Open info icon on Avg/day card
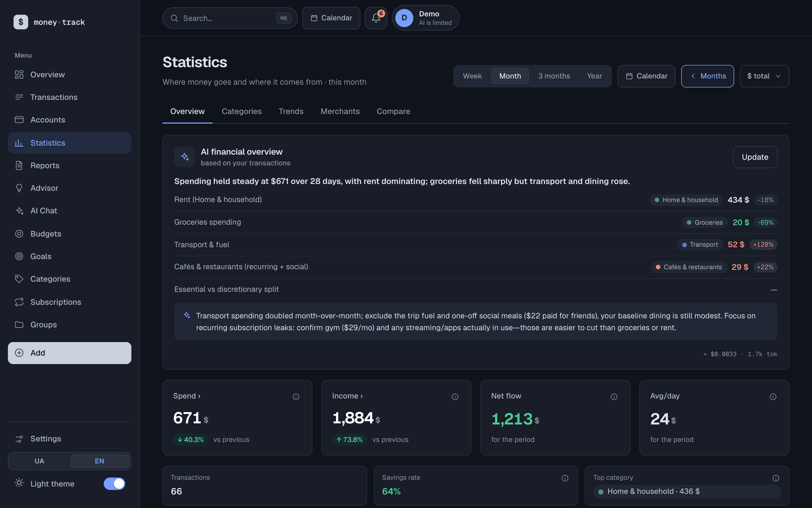812x508 pixels. click(773, 397)
